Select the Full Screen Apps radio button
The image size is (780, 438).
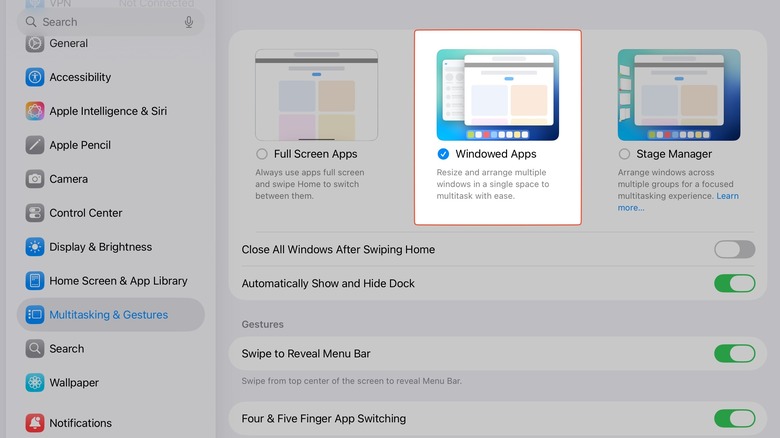click(x=262, y=154)
